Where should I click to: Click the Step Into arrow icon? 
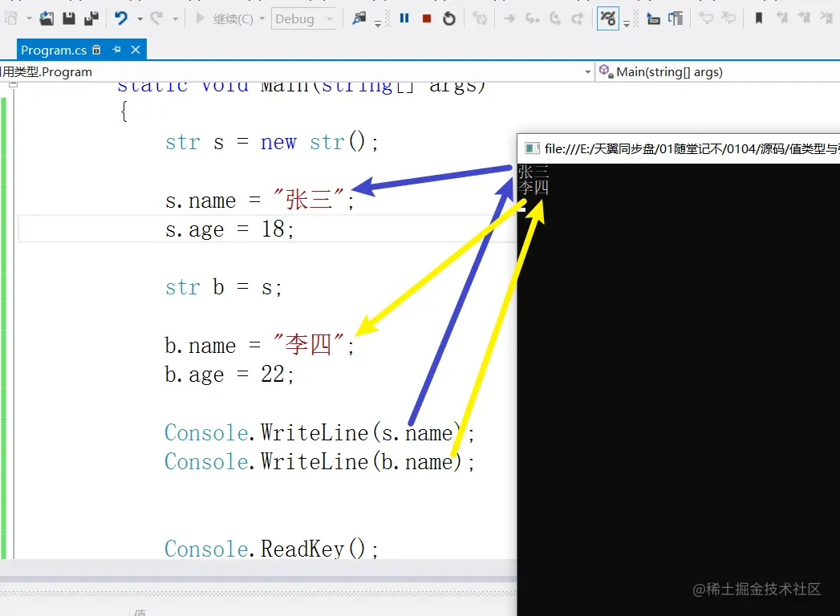point(532,18)
